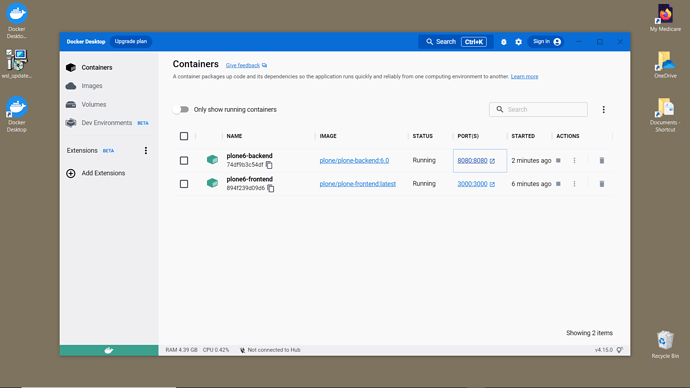Open the Settings gear icon
The image size is (690, 388).
click(518, 42)
